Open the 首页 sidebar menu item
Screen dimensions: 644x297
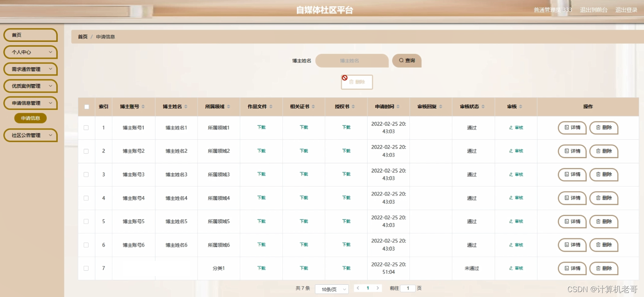(x=30, y=35)
